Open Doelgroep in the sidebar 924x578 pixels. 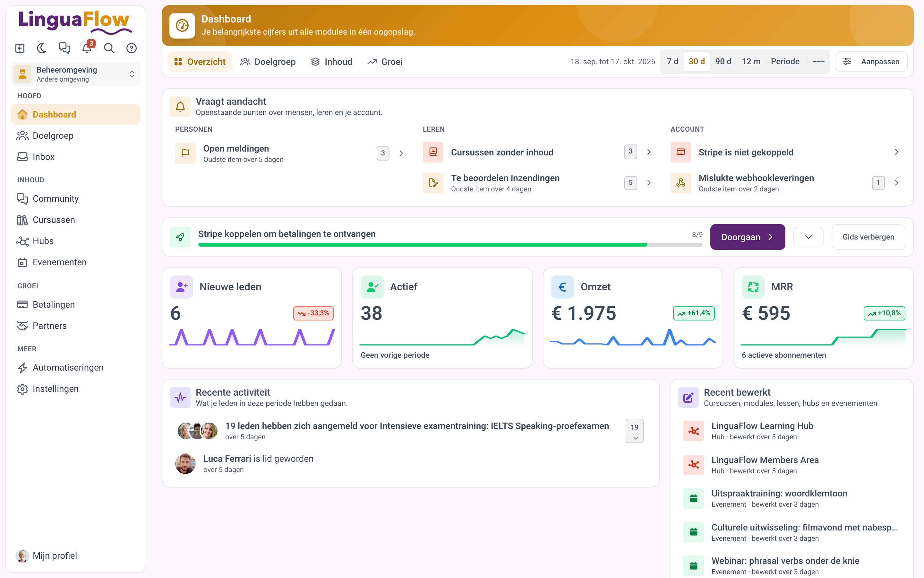coord(76,136)
